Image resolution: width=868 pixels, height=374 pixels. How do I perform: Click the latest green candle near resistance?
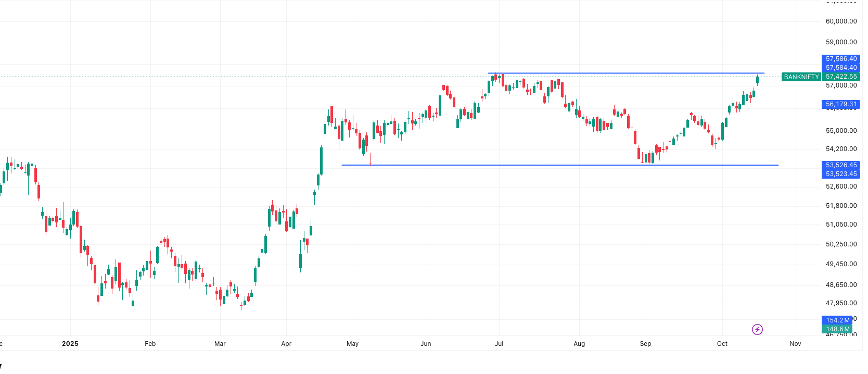pos(757,80)
